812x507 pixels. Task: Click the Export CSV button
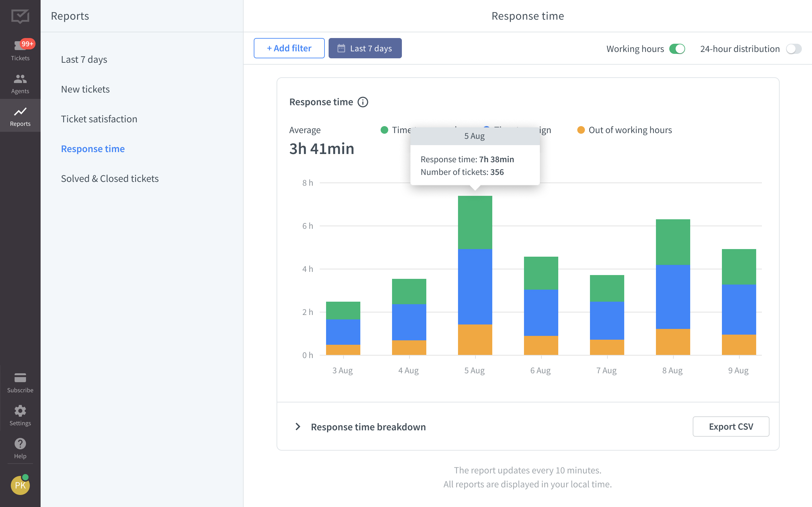(731, 426)
